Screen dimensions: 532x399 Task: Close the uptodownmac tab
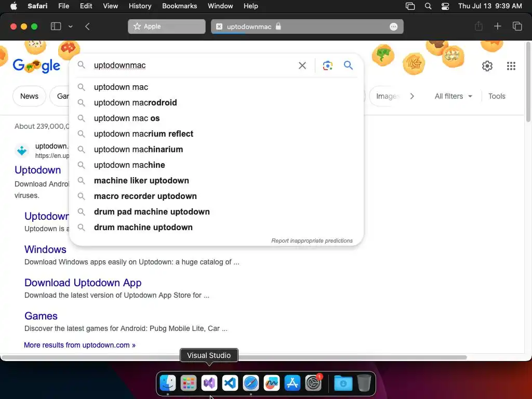[219, 26]
